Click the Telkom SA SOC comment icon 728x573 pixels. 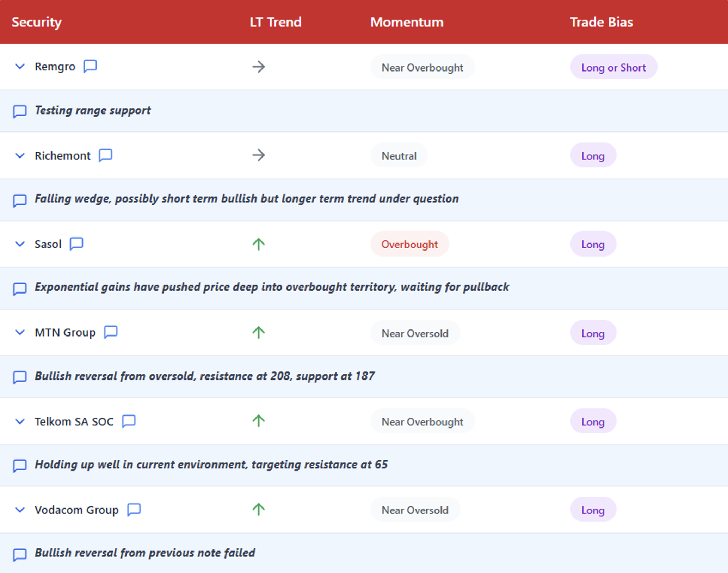(x=129, y=421)
